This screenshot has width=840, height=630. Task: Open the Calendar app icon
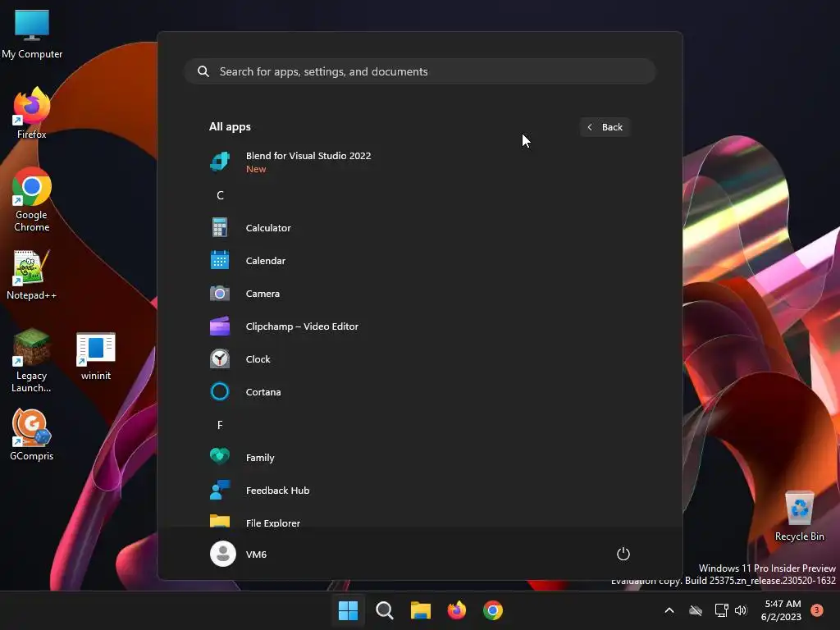[x=220, y=260]
